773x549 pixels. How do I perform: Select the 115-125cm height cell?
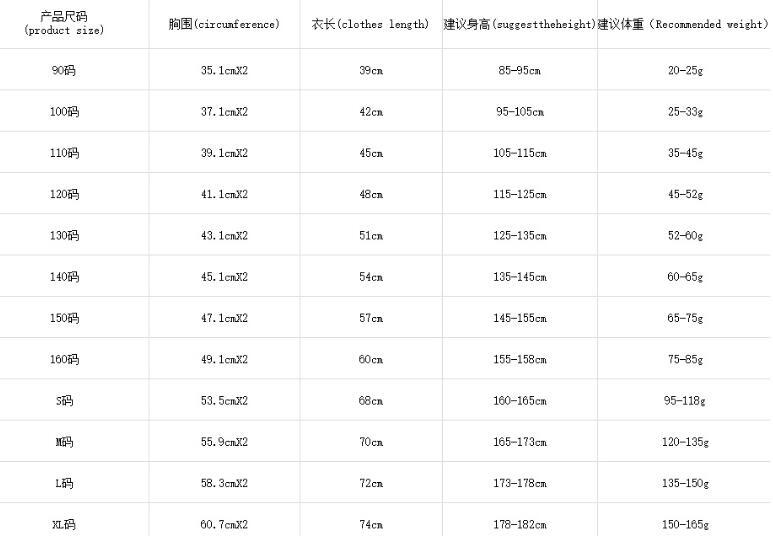[519, 194]
